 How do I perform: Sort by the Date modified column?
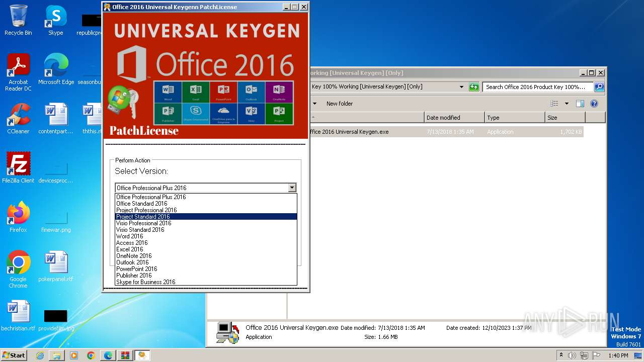click(455, 118)
